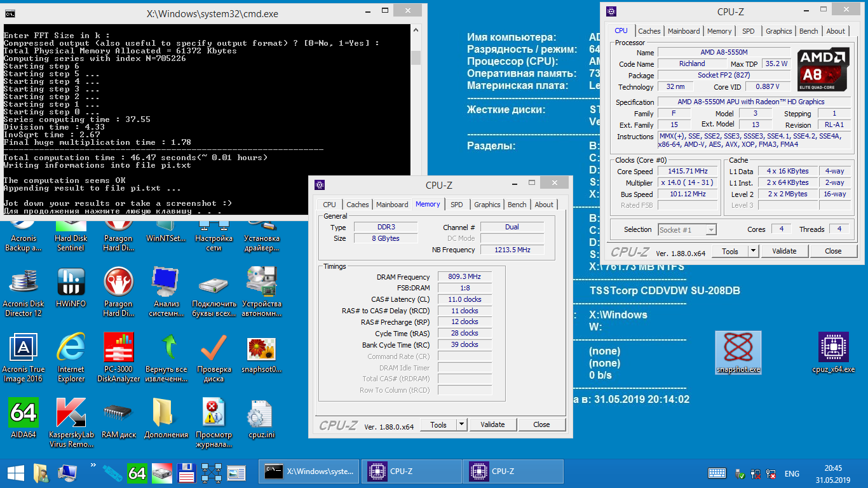868x488 pixels.
Task: Select snapshot.exe on the desktop
Action: 738,353
